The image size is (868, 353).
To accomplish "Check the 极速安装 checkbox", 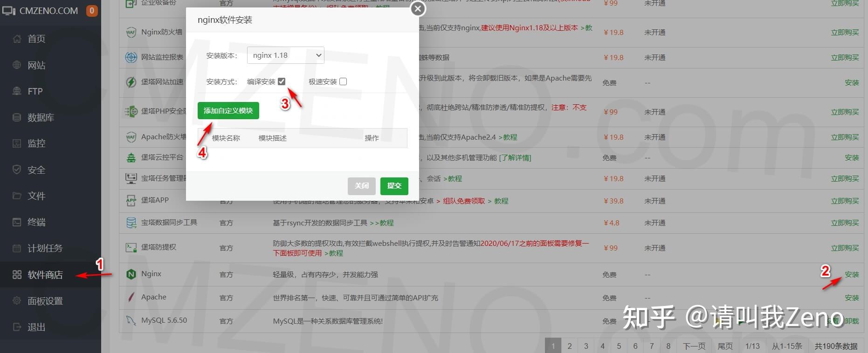I will [343, 81].
